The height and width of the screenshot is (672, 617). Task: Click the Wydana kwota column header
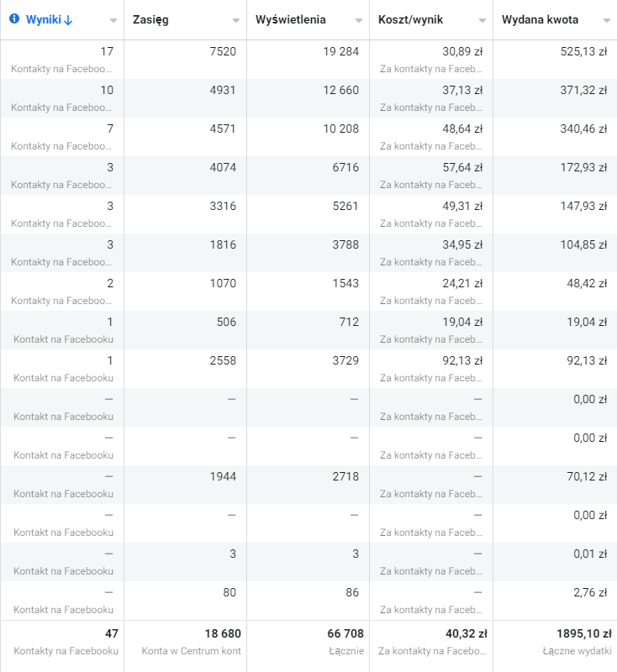[540, 19]
